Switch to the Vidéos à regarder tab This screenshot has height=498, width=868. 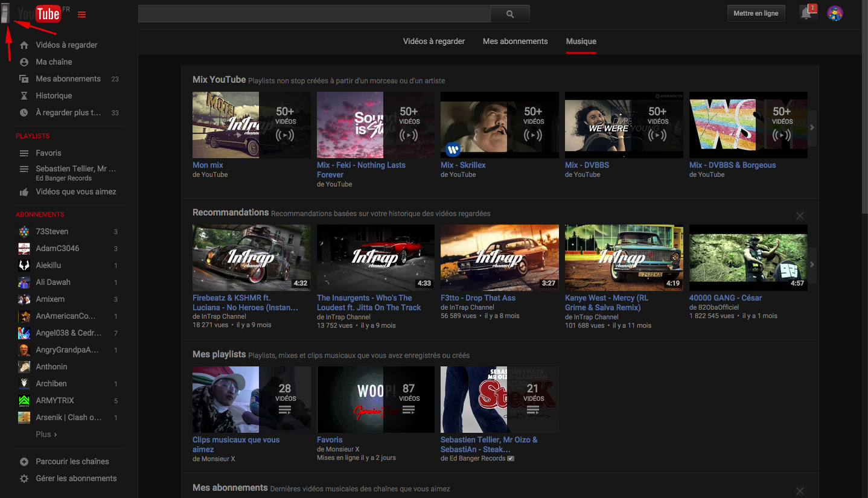434,42
